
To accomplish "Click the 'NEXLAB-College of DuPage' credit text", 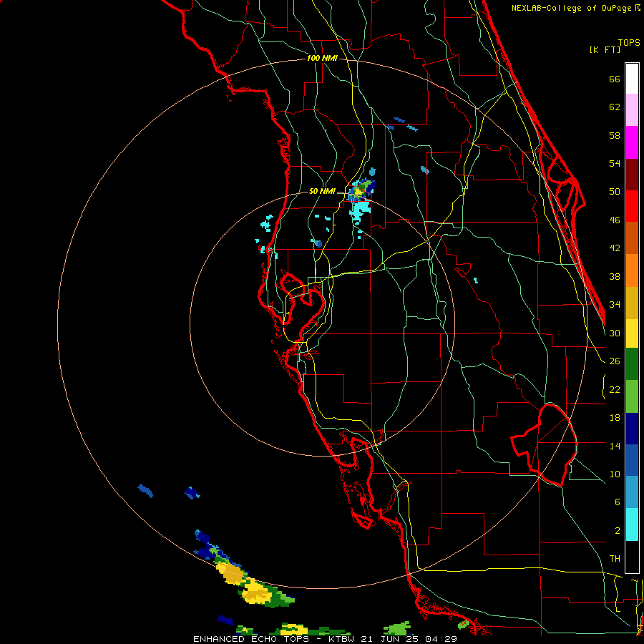I will coord(571,8).
